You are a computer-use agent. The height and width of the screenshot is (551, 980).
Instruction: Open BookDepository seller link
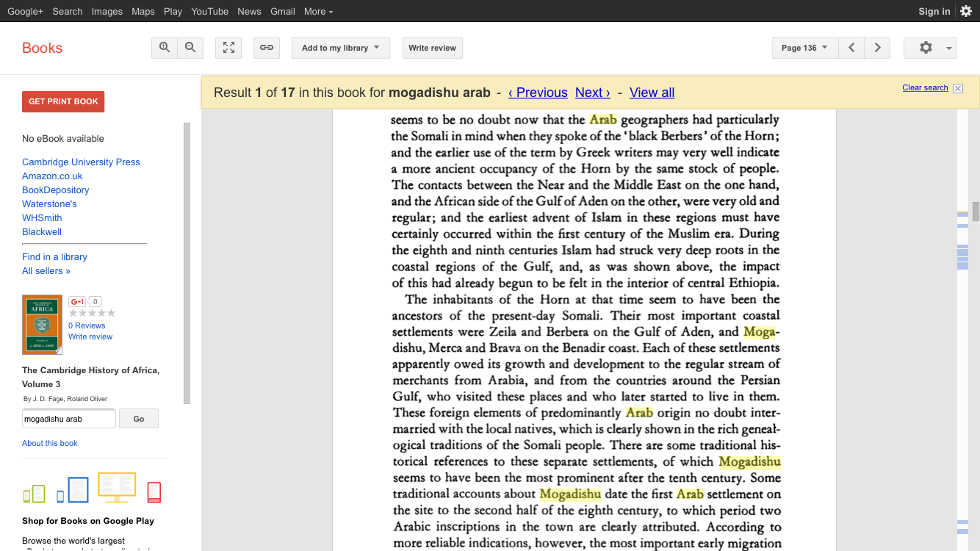[x=56, y=190]
